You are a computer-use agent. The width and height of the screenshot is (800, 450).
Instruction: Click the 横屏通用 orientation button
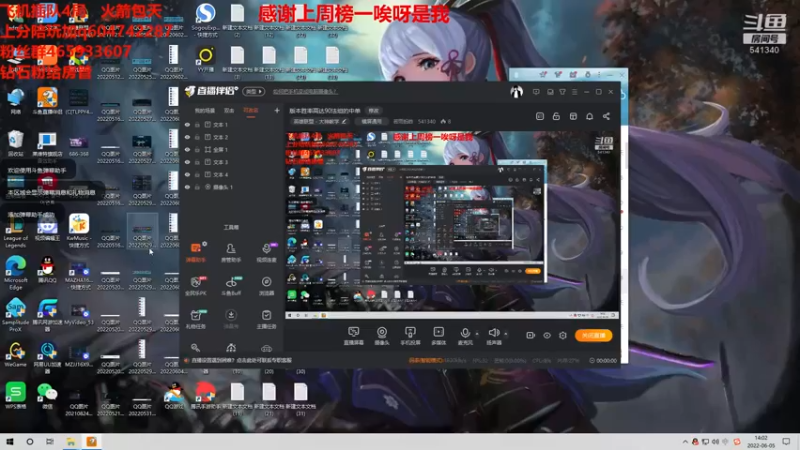(x=371, y=121)
